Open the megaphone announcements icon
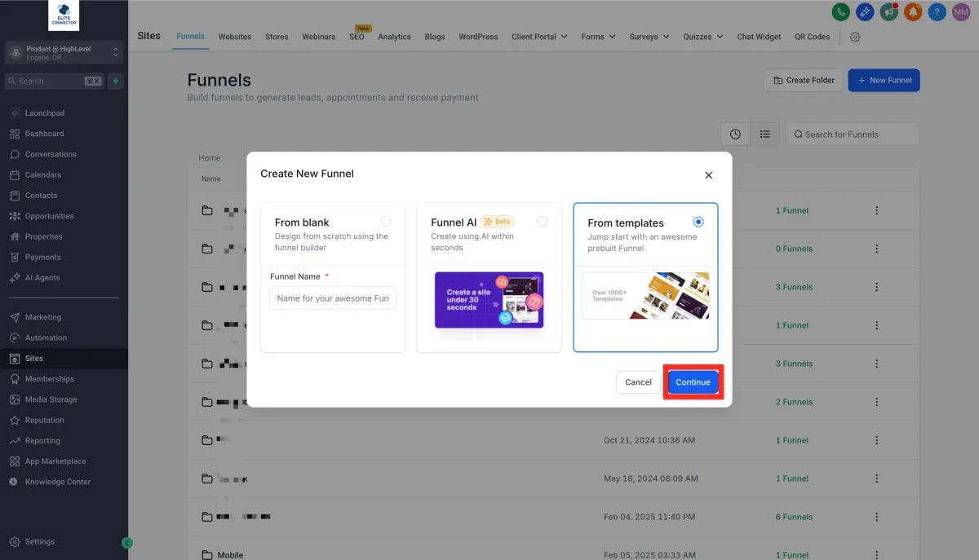979x560 pixels. click(888, 12)
